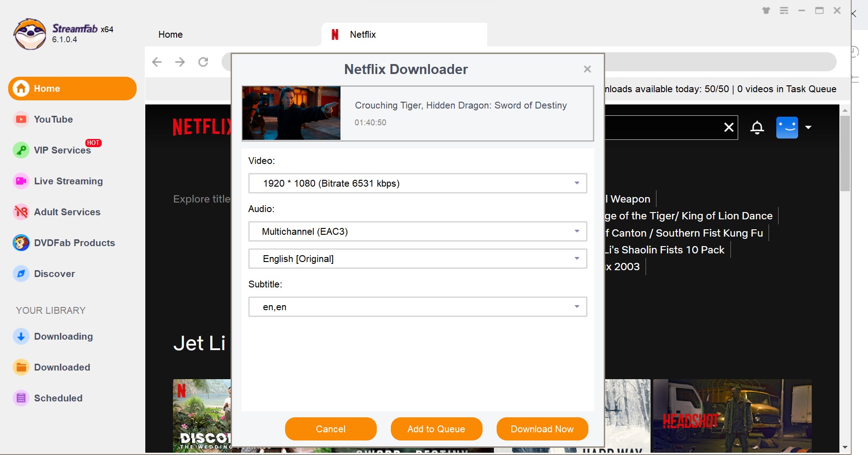
Task: Click the Downloading arrow icon
Action: 21,336
